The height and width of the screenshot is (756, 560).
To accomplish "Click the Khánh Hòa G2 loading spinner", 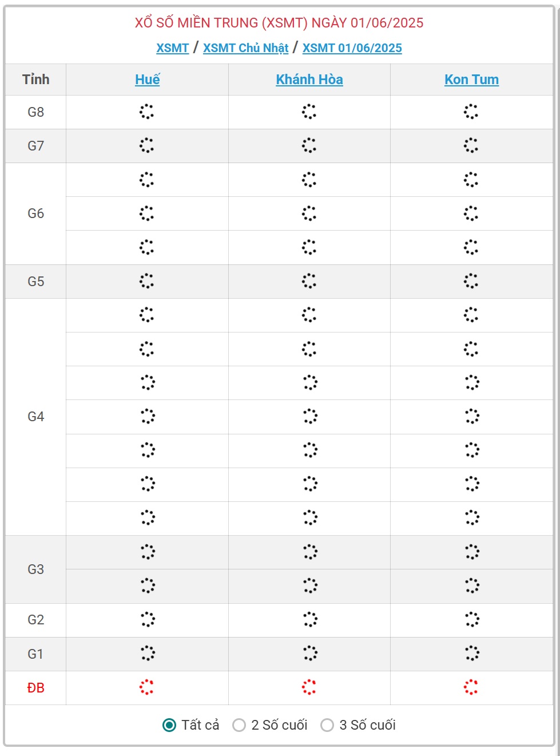I will pyautogui.click(x=310, y=619).
